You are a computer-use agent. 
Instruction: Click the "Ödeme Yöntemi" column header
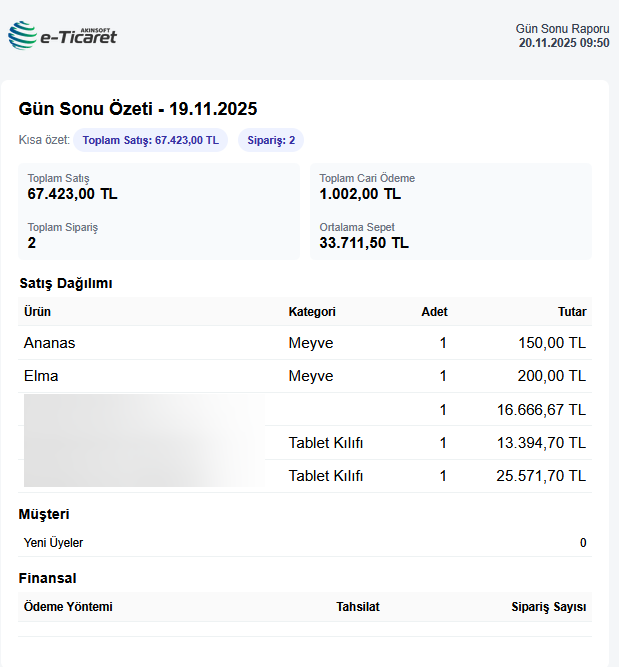point(68,607)
